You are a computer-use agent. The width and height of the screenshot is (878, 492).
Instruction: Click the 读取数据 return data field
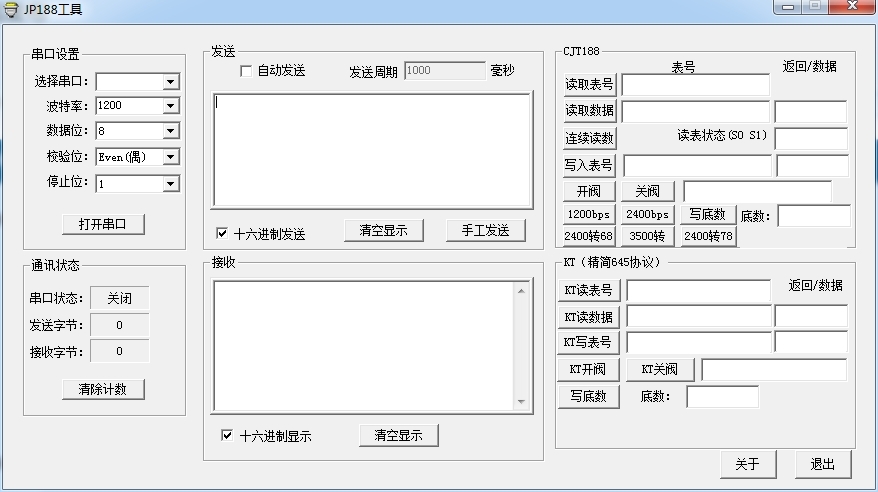(811, 112)
